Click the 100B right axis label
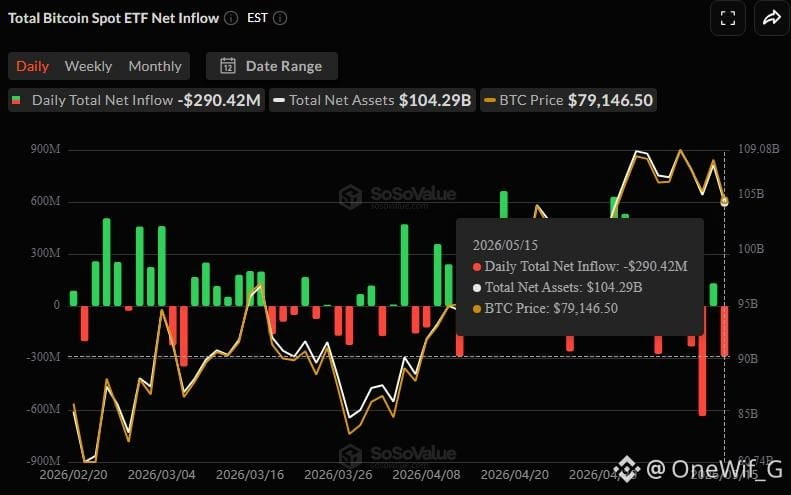 [751, 249]
